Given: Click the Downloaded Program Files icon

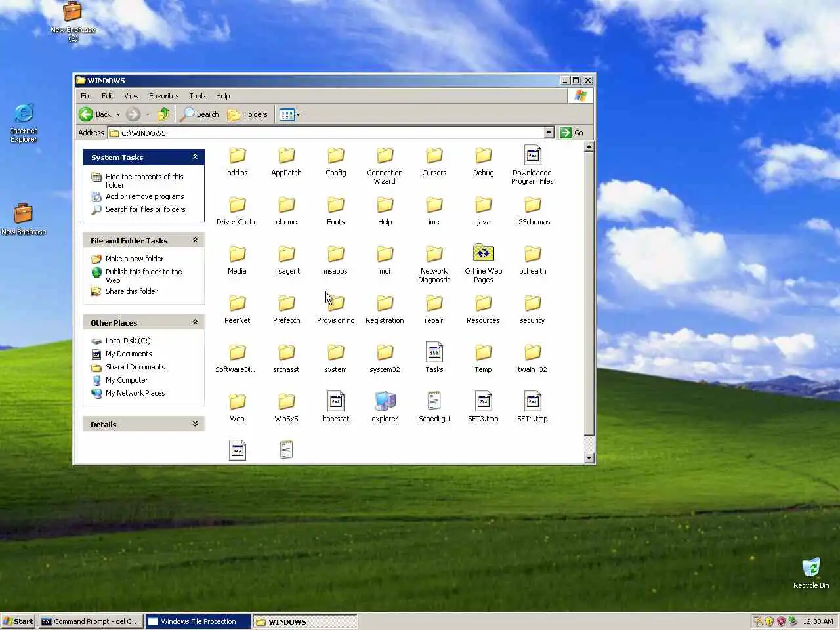Looking at the screenshot, I should (532, 156).
